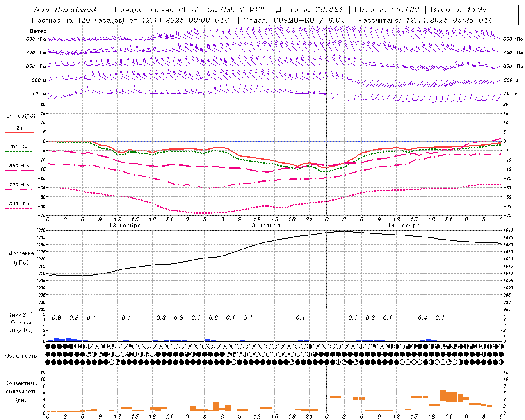
Task: Click the '0.2' precipitation value
Action: pos(370,317)
